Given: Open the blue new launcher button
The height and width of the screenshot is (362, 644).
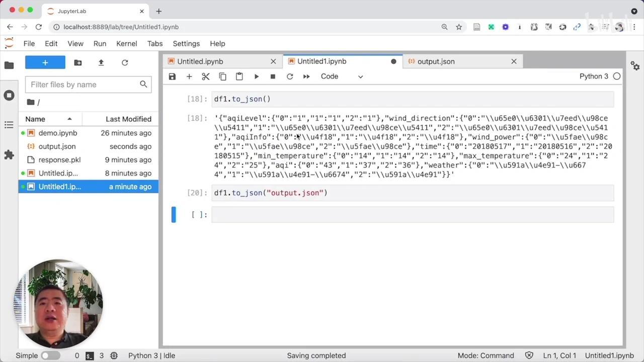Looking at the screenshot, I should tap(45, 62).
